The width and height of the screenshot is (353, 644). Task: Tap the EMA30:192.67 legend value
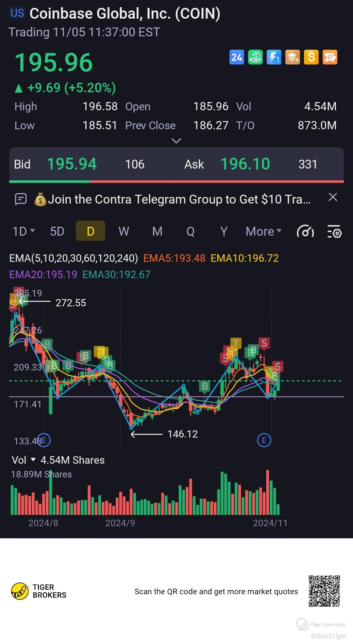pyautogui.click(x=116, y=274)
